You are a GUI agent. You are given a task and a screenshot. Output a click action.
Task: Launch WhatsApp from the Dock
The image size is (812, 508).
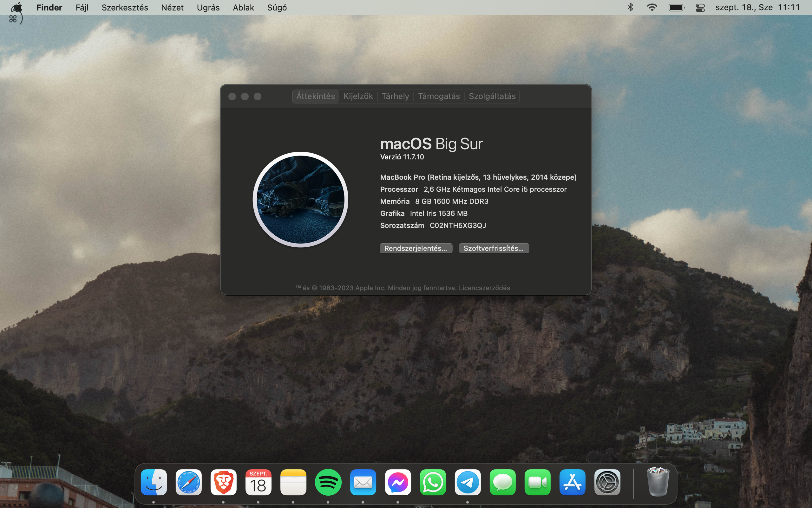pos(433,482)
